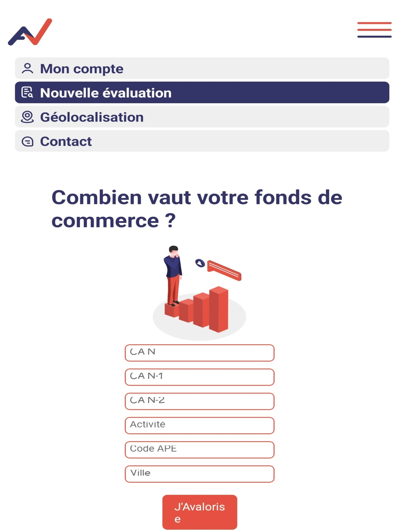399x532 pixels.
Task: Click the heading Combien vaut votre fonds de commerce
Action: 197,209
